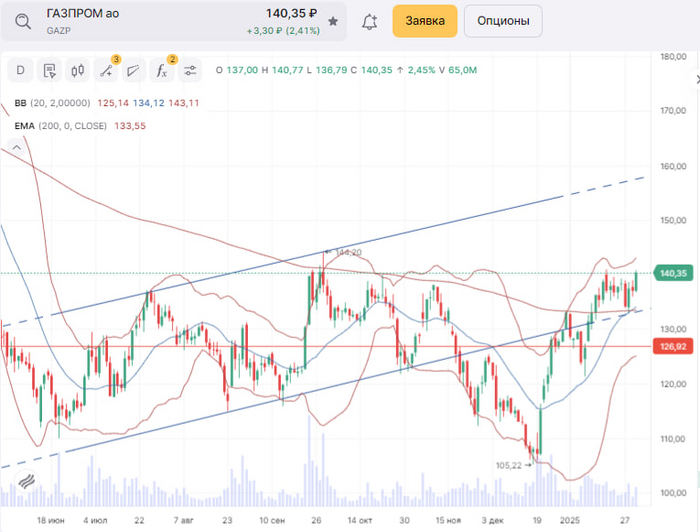The height and width of the screenshot is (532, 700).
Task: Open chart settings sliders icon
Action: tap(190, 70)
